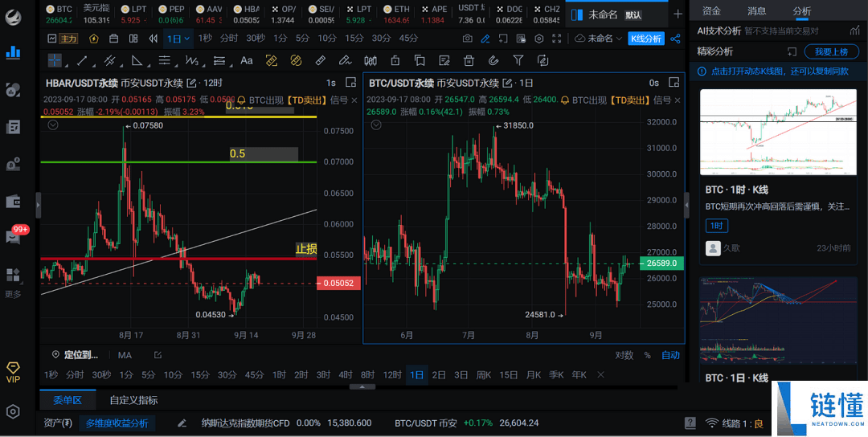
Task: Lock drawings with the padlock icon
Action: coord(395,60)
